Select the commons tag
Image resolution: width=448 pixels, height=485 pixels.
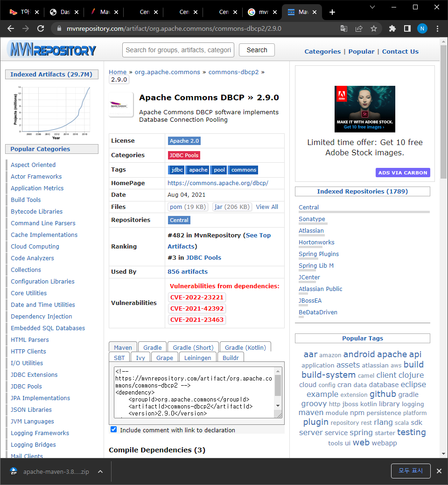pos(244,170)
